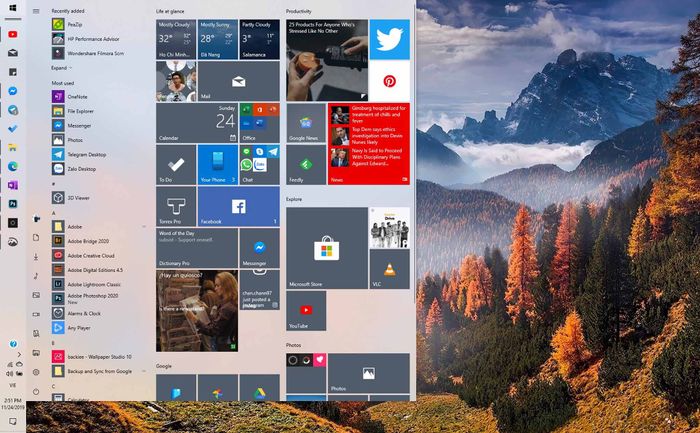Screen dimensions: 700x433
Task: Open the Messenger tile
Action: click(x=259, y=248)
